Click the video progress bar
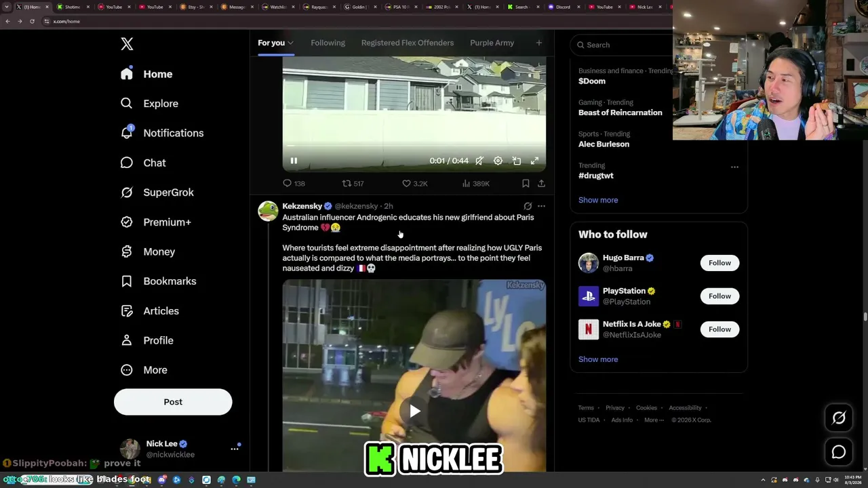This screenshot has height=488, width=868. coord(414,146)
